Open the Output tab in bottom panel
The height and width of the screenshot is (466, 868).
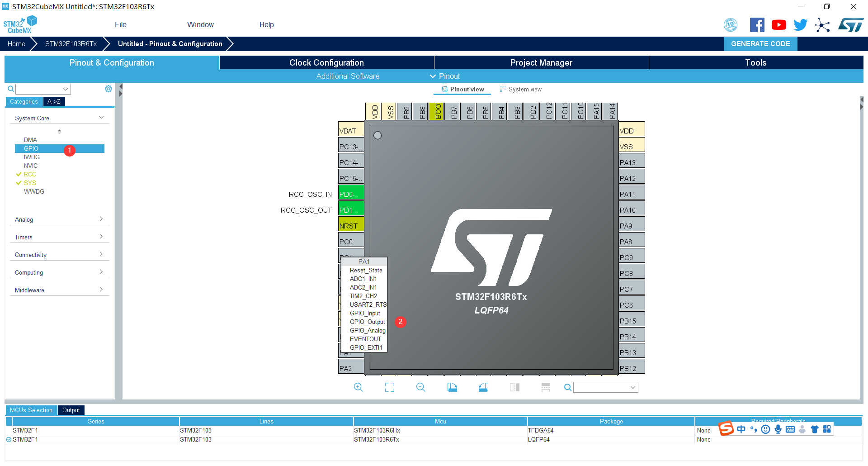point(71,410)
